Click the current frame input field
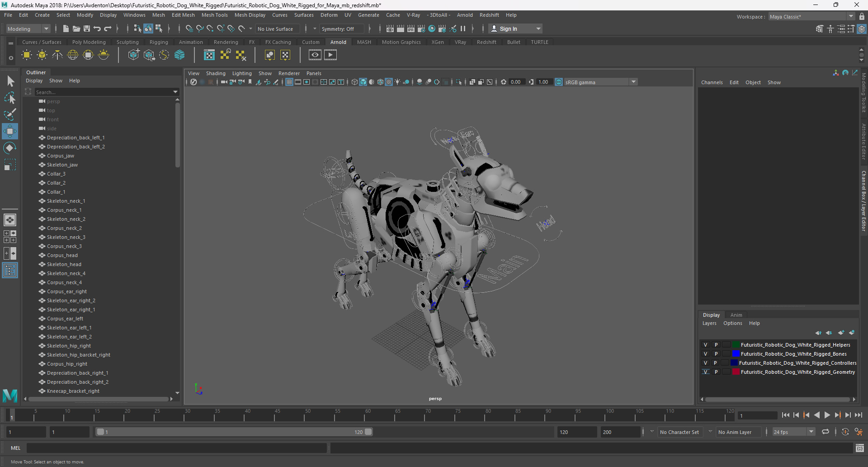This screenshot has width=868, height=467. [x=757, y=415]
